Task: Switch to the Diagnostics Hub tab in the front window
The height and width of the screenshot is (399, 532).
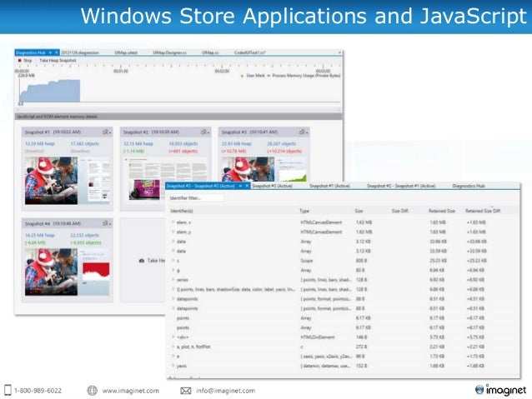Action: (x=469, y=186)
